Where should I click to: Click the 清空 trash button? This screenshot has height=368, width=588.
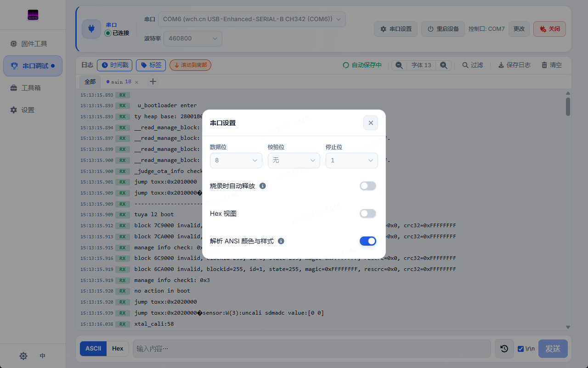pos(552,65)
